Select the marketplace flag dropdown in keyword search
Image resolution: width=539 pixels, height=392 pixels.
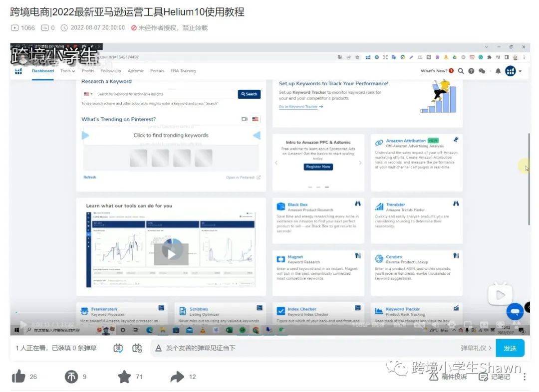coord(88,94)
